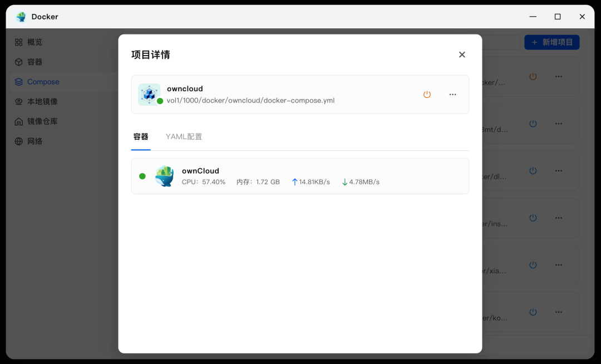
Task: Open the 网络 network section
Action: (x=29, y=141)
